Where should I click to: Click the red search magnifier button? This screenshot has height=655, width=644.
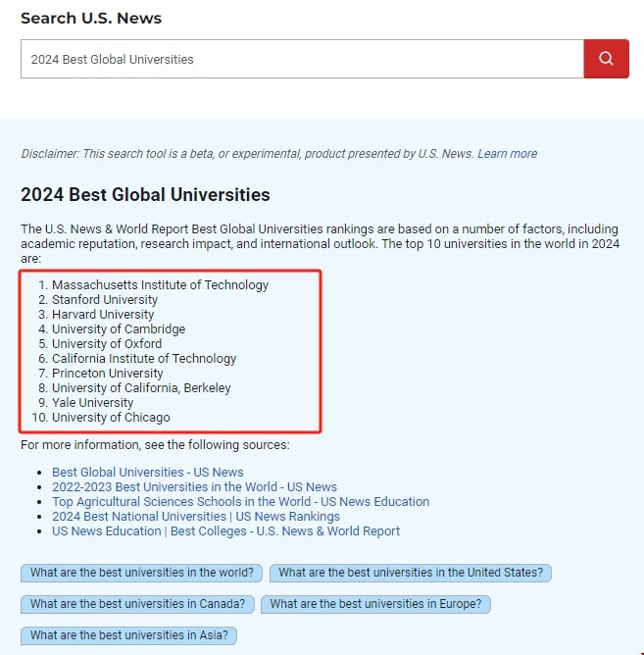point(606,59)
